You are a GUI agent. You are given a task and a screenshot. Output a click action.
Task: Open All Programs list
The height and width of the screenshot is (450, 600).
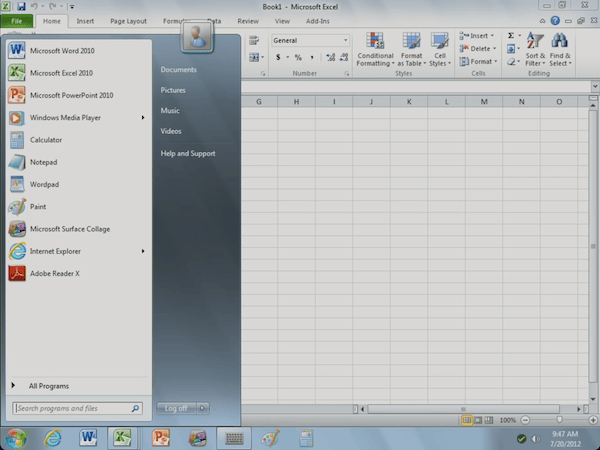click(48, 385)
